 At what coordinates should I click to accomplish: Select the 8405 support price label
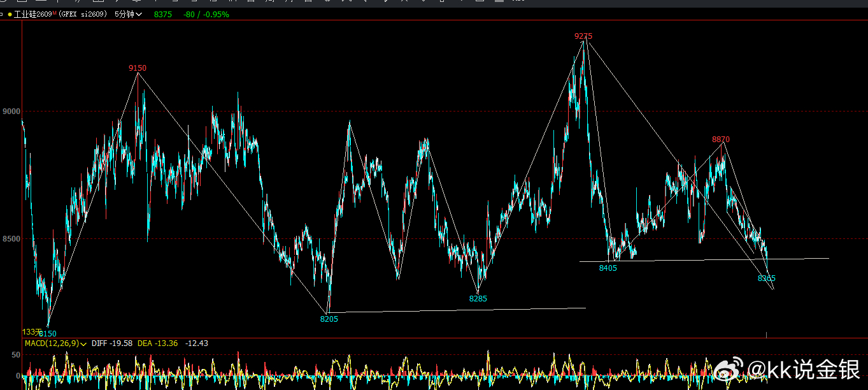(x=608, y=268)
